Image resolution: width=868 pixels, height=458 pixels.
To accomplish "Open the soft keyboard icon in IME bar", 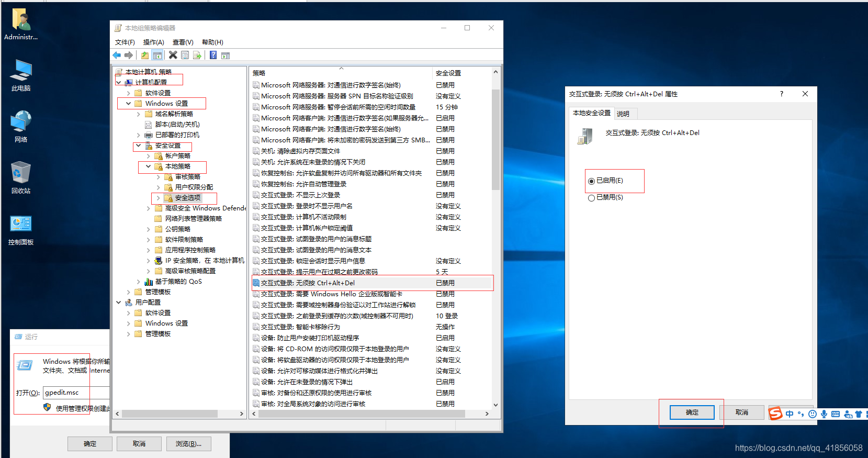I will pos(836,414).
